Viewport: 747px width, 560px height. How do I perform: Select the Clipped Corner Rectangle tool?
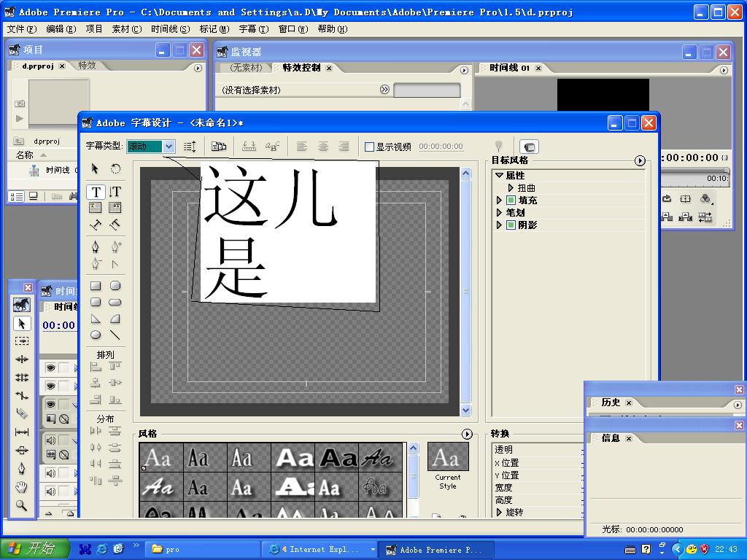tap(115, 285)
